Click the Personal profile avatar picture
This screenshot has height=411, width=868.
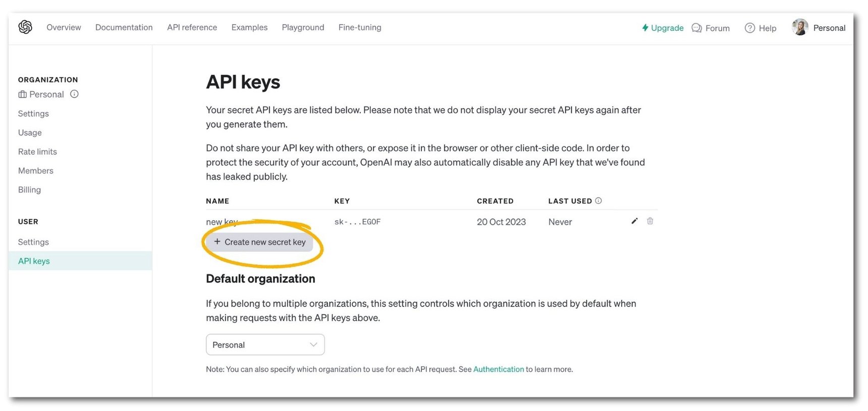click(800, 27)
